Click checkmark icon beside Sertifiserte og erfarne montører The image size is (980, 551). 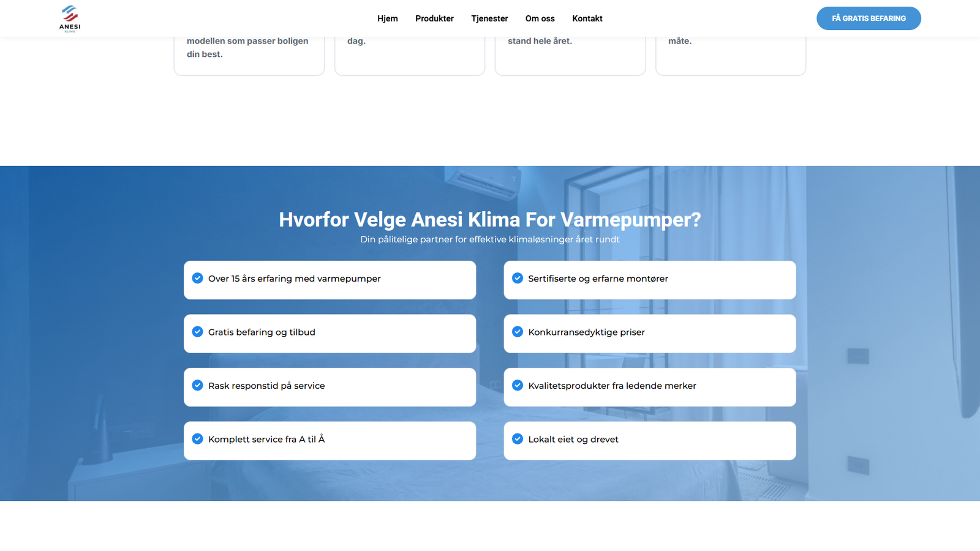tap(518, 278)
